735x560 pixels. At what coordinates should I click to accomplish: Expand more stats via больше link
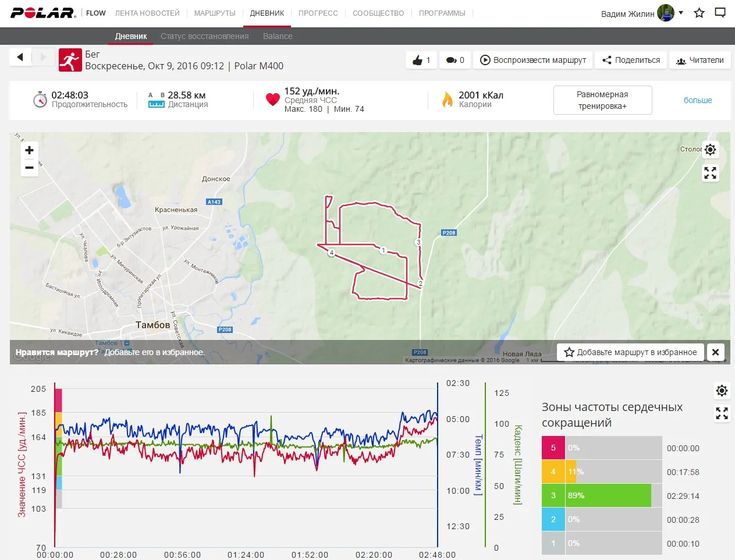pyautogui.click(x=698, y=100)
